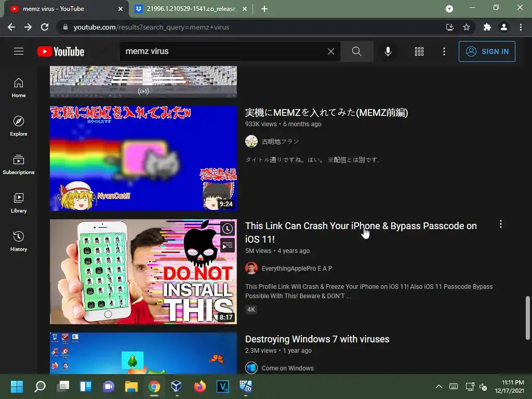Click Add to queue icon on iPhone thumbnail

coord(228,245)
